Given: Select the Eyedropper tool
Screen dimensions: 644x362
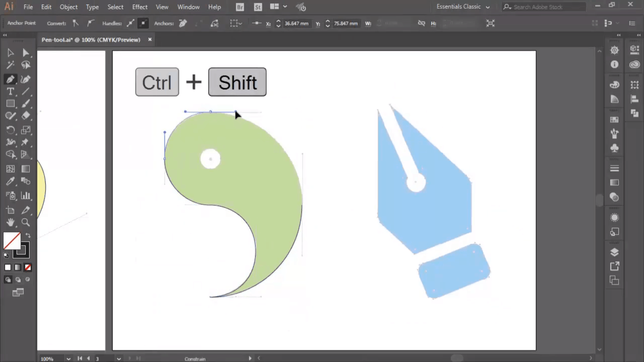Looking at the screenshot, I should coord(10,181).
